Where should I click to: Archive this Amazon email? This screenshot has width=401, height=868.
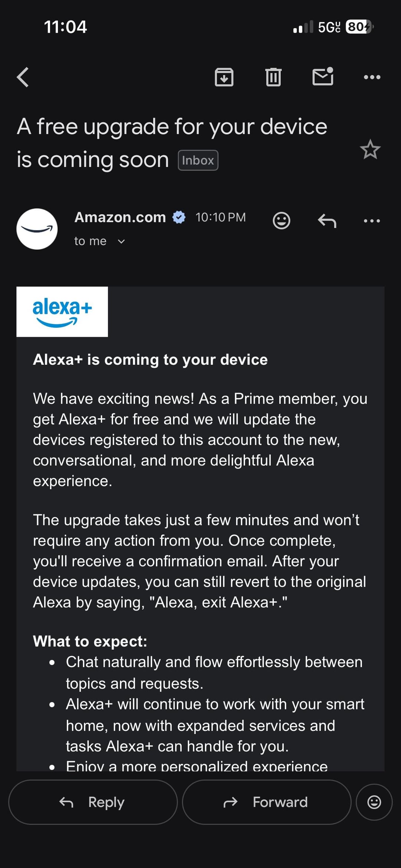224,77
